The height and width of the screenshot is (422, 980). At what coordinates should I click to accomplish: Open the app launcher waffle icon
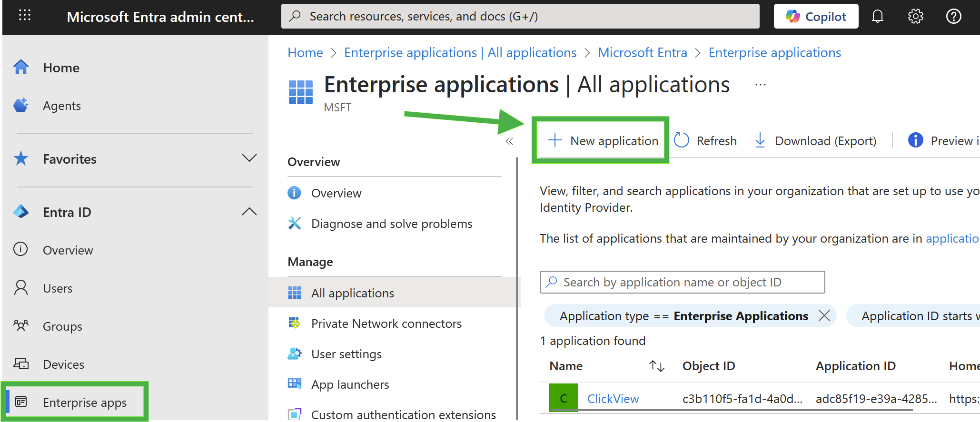pyautogui.click(x=25, y=16)
